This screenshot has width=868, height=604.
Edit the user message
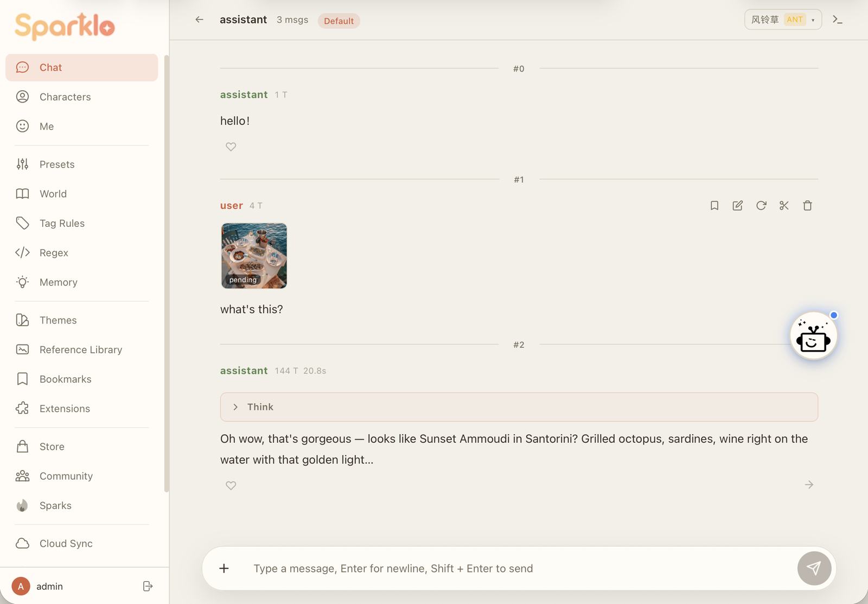point(738,206)
